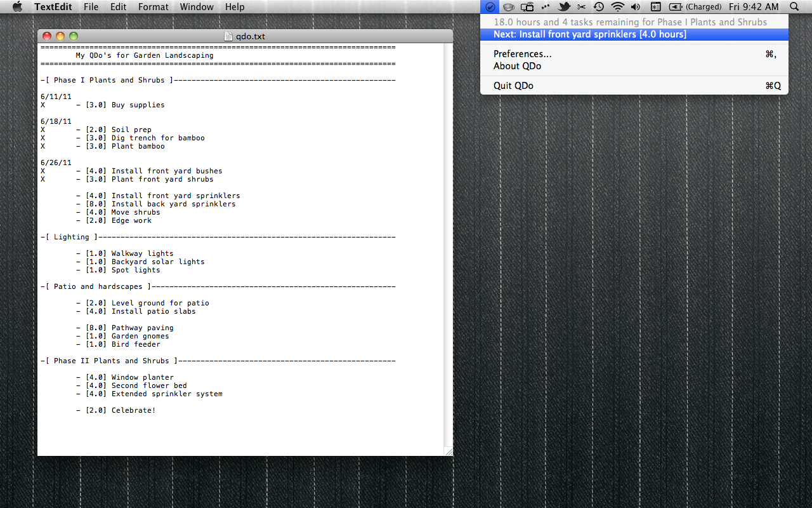Open the Twitter bird menu bar icon
This screenshot has width=812, height=508.
pos(563,7)
